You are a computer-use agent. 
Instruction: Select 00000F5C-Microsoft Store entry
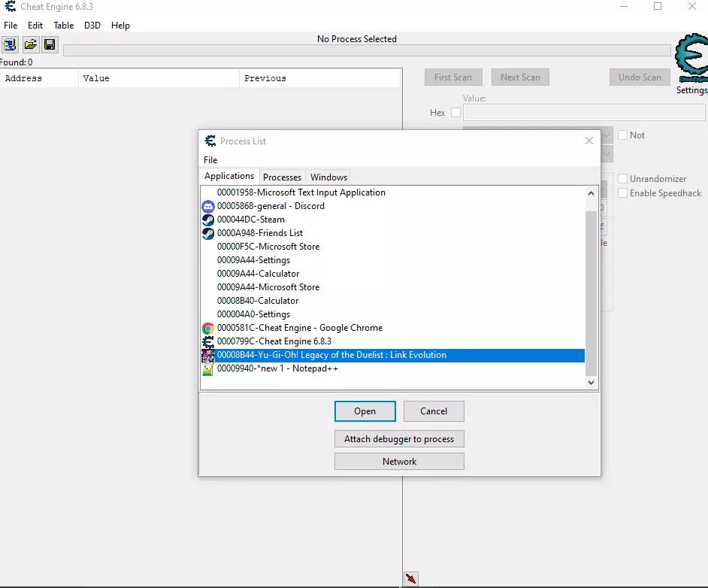click(393, 247)
